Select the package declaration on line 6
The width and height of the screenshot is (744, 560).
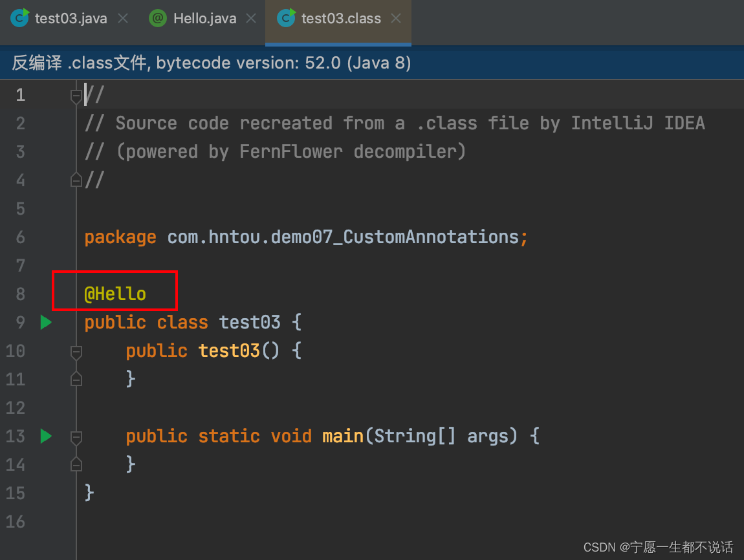click(x=304, y=237)
